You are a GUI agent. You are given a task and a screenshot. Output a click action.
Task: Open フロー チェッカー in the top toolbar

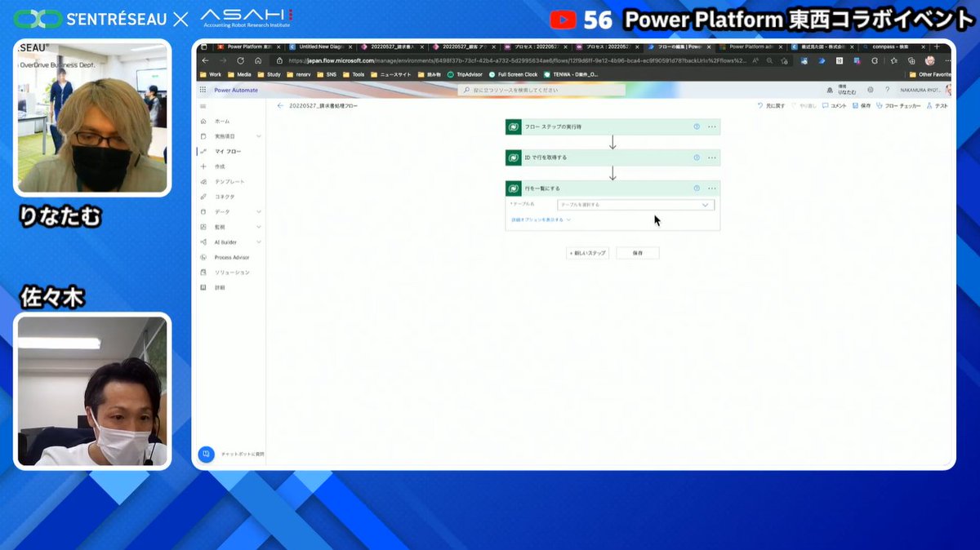[898, 106]
